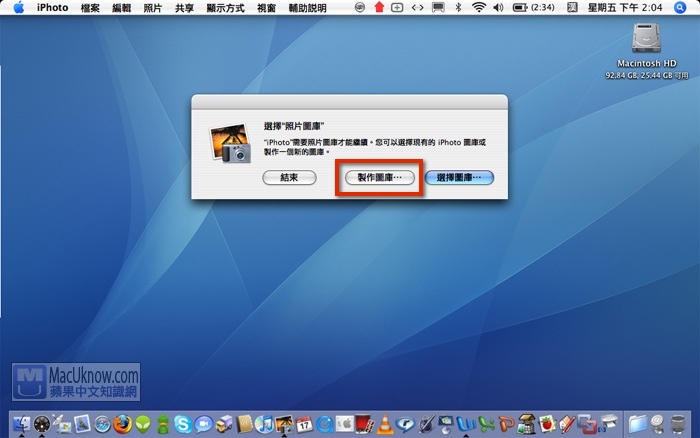
Task: Open the 編輯 menu
Action: (121, 8)
